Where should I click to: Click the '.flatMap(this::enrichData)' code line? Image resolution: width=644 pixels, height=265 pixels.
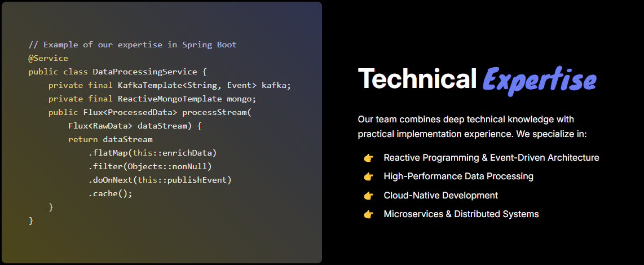pos(152,153)
